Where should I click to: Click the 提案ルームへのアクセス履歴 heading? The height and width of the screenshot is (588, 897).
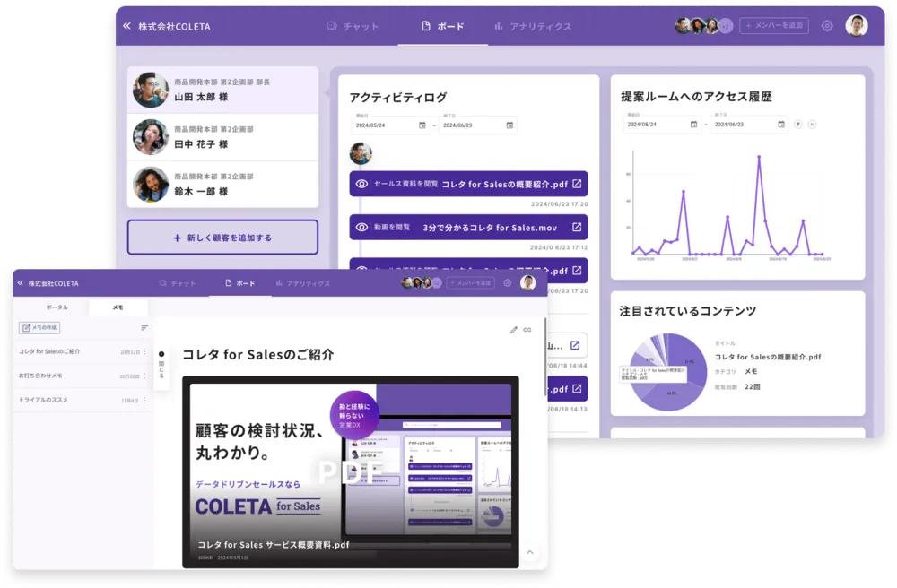click(696, 97)
